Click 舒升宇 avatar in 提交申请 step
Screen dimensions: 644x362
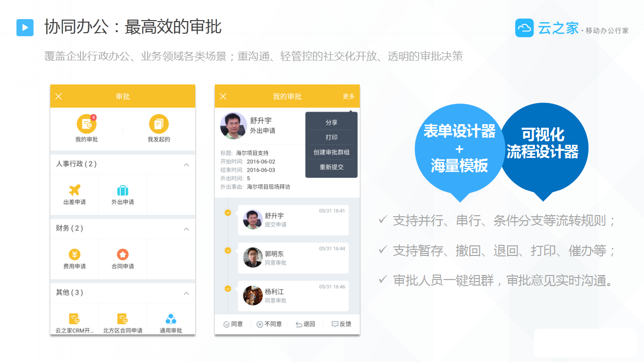coord(253,219)
